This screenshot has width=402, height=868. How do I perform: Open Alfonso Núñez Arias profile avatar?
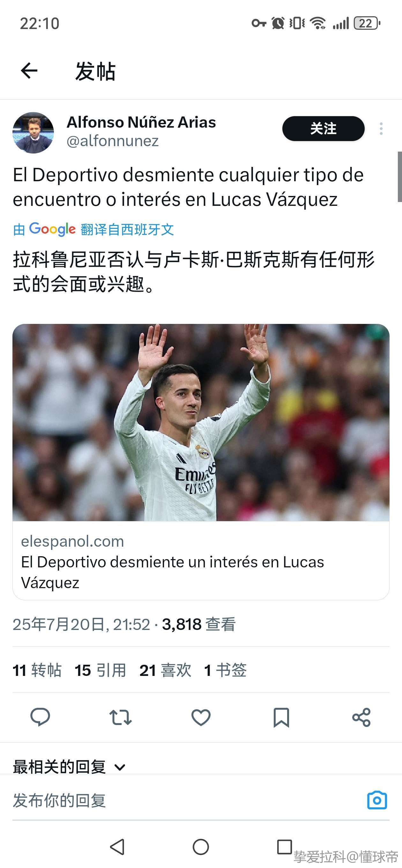tap(33, 132)
